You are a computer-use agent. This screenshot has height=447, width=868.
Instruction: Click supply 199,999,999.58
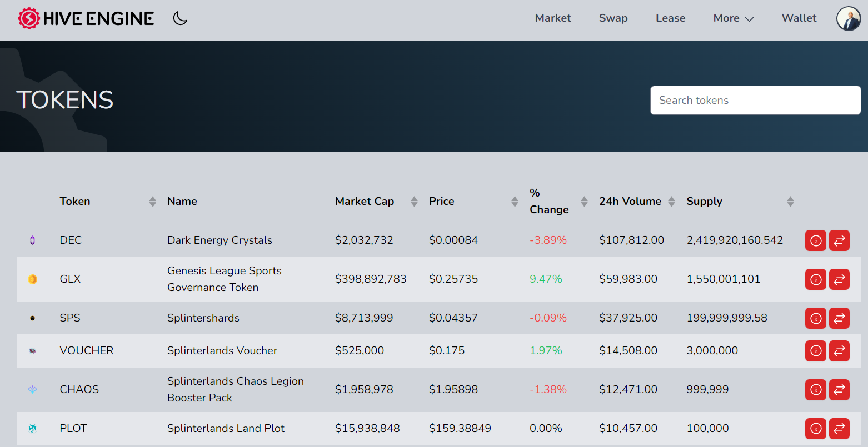coord(727,318)
